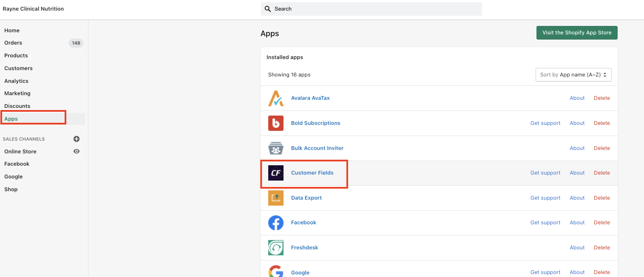Click the Avalara AvaTax app icon

pyautogui.click(x=276, y=98)
